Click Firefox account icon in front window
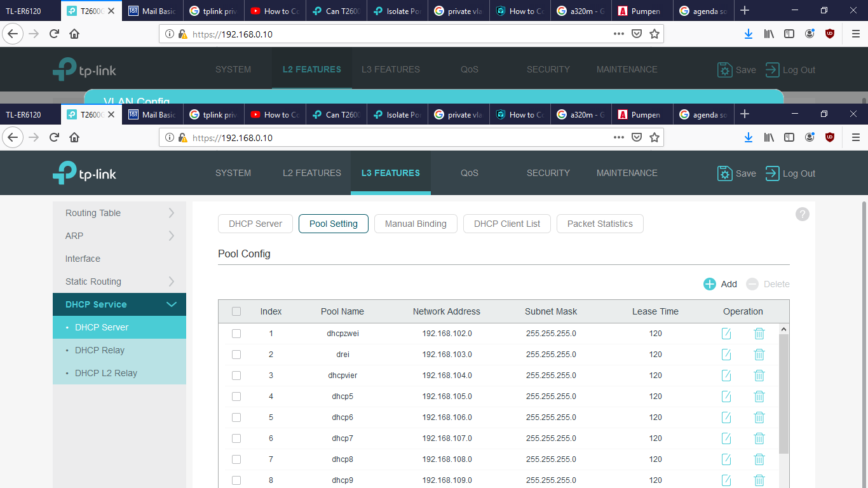 [810, 137]
